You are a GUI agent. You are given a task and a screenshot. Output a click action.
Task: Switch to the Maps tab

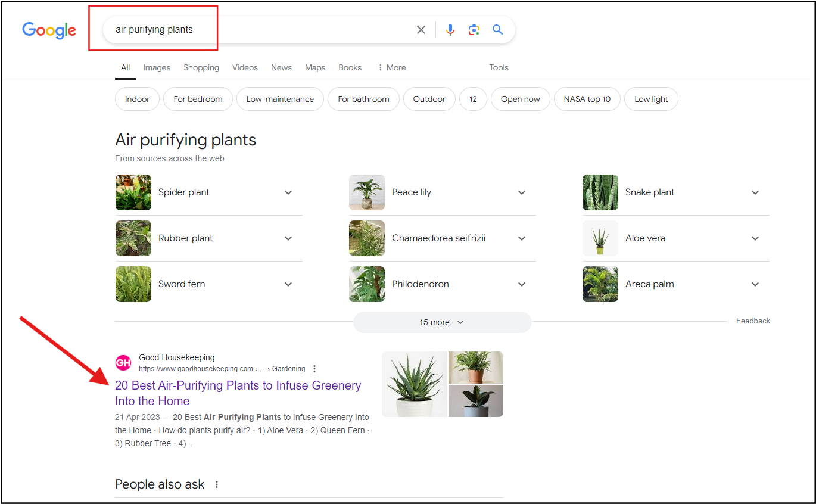click(x=315, y=67)
